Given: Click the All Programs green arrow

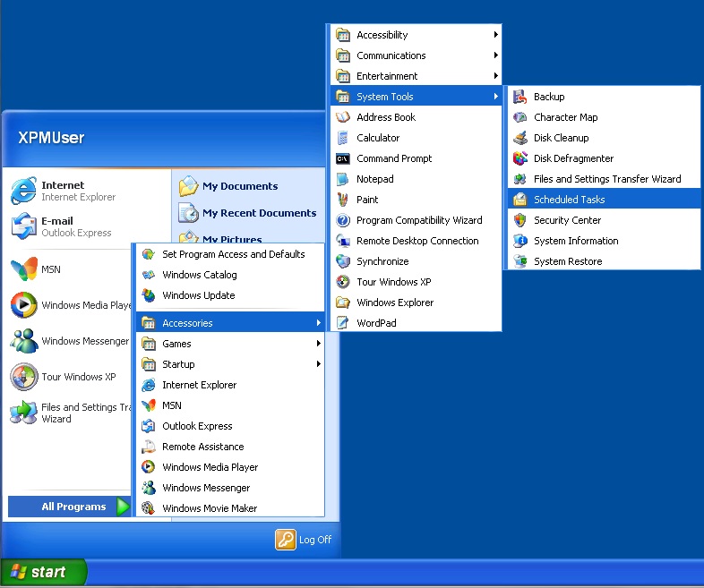Looking at the screenshot, I should (123, 507).
